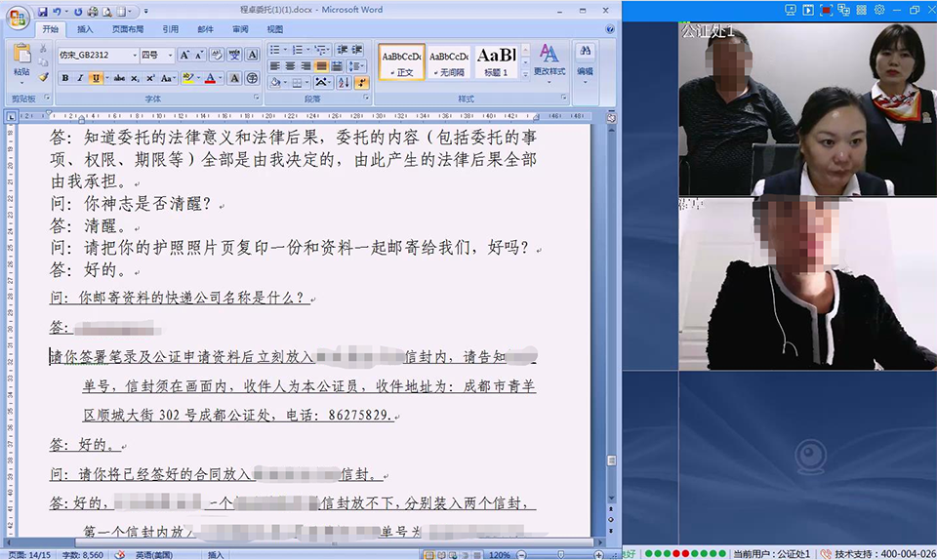Align text right

coord(306,65)
